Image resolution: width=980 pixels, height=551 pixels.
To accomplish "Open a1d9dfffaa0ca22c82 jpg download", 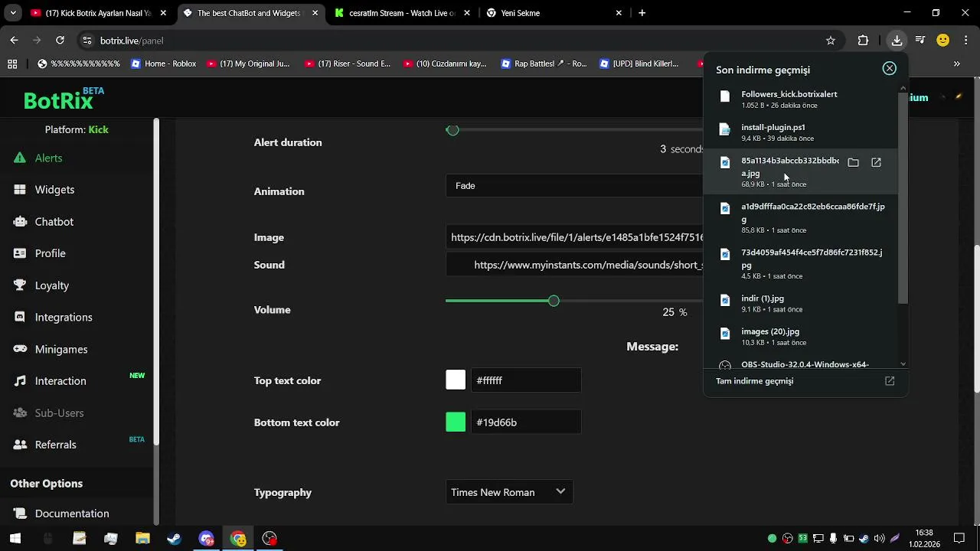I will pyautogui.click(x=800, y=217).
